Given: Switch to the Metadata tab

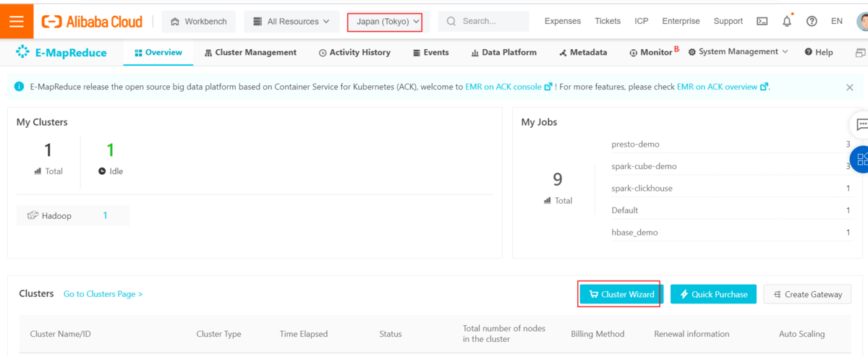Looking at the screenshot, I should [x=583, y=53].
